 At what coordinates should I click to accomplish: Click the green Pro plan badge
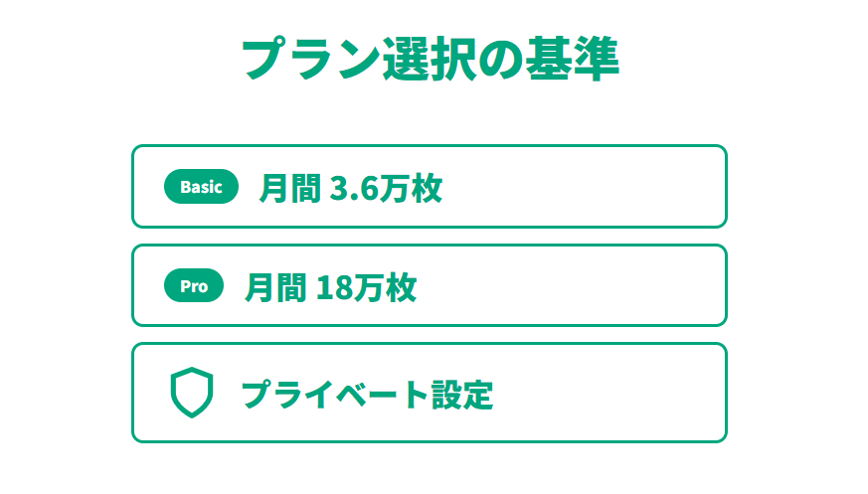point(194,286)
